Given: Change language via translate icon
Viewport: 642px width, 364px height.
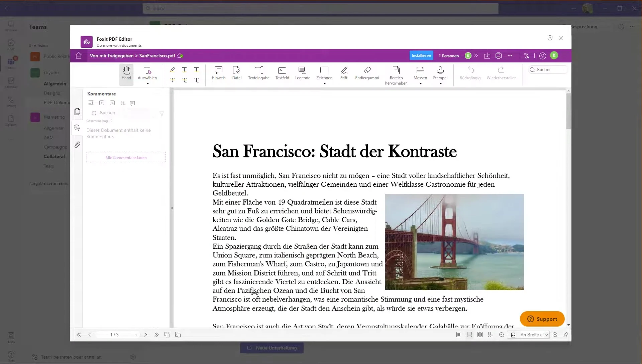Looking at the screenshot, I should coord(527,56).
